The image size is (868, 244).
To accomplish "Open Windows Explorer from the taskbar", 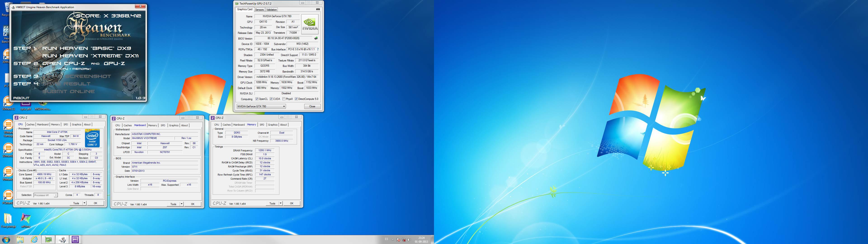I will pos(20,240).
